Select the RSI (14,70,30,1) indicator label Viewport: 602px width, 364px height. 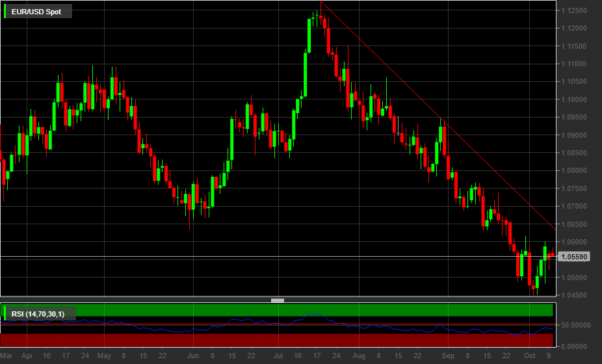(38, 314)
